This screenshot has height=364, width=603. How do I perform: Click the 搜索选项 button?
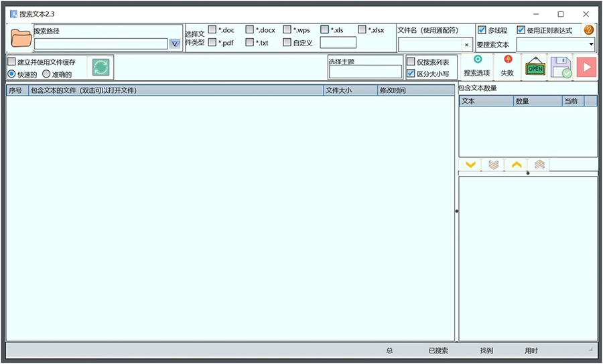coord(477,68)
